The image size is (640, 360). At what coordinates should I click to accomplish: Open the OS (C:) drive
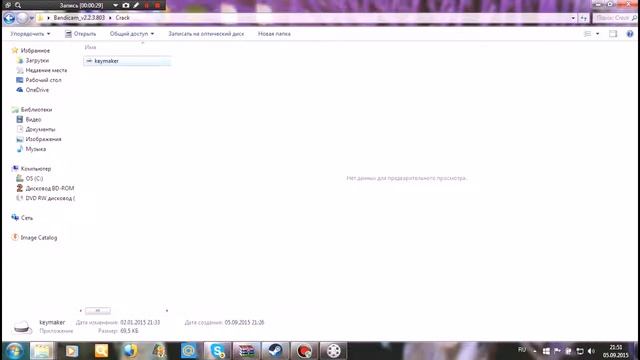coord(34,178)
